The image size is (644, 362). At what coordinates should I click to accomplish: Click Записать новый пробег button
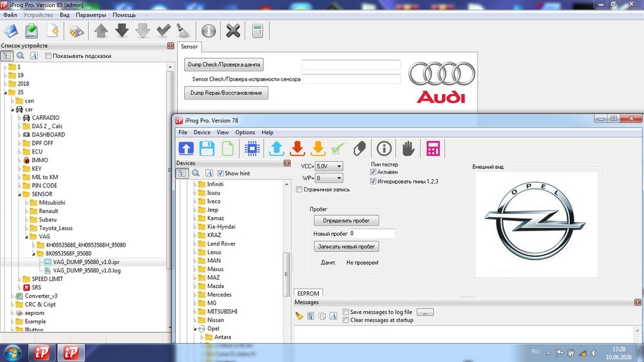[346, 247]
